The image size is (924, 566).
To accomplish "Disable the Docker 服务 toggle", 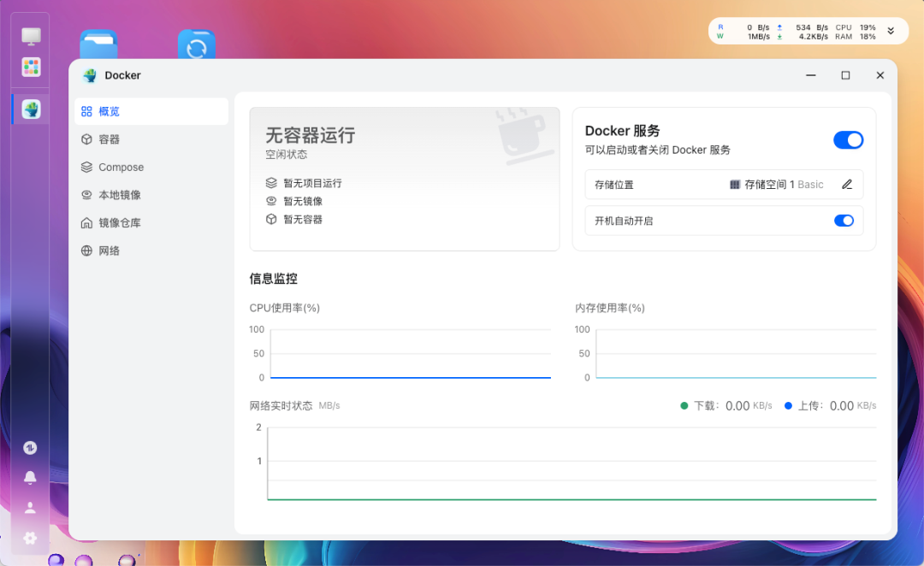I will 848,139.
